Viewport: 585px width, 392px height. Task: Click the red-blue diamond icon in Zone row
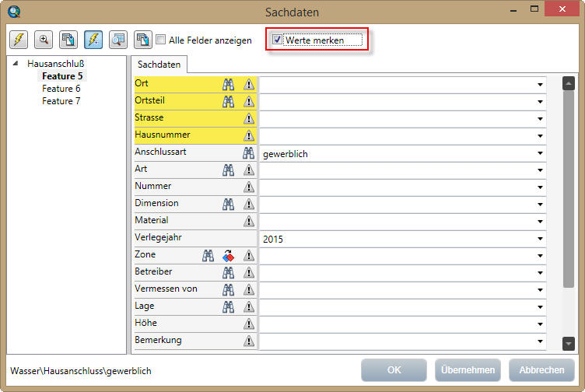tap(229, 255)
